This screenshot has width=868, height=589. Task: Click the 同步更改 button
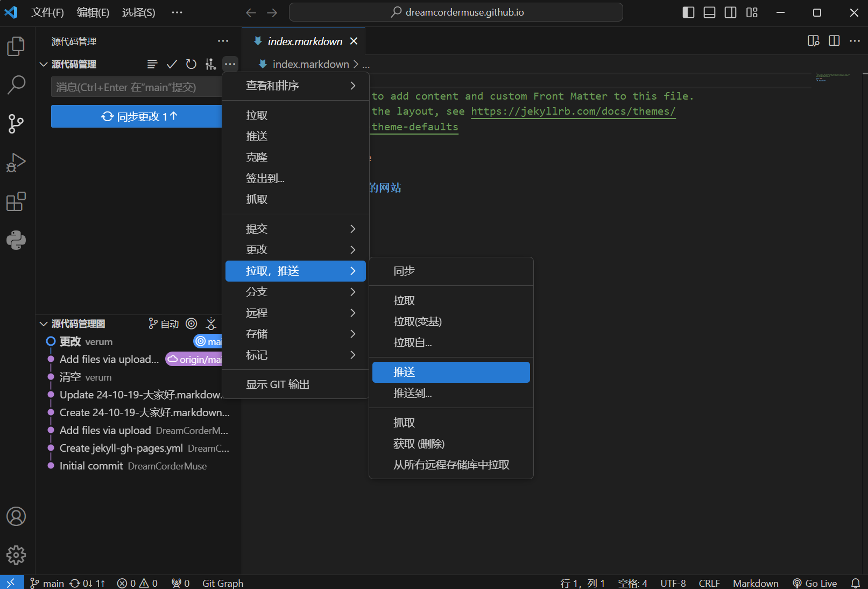tap(137, 116)
